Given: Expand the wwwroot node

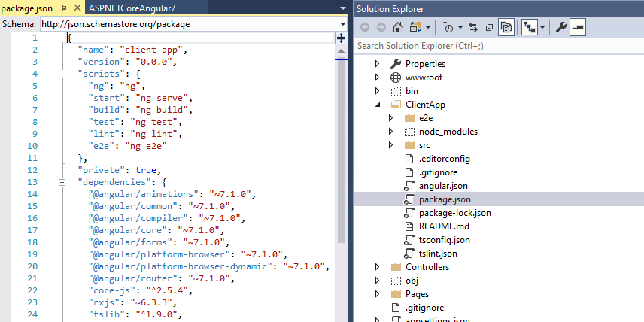Looking at the screenshot, I should [x=378, y=77].
